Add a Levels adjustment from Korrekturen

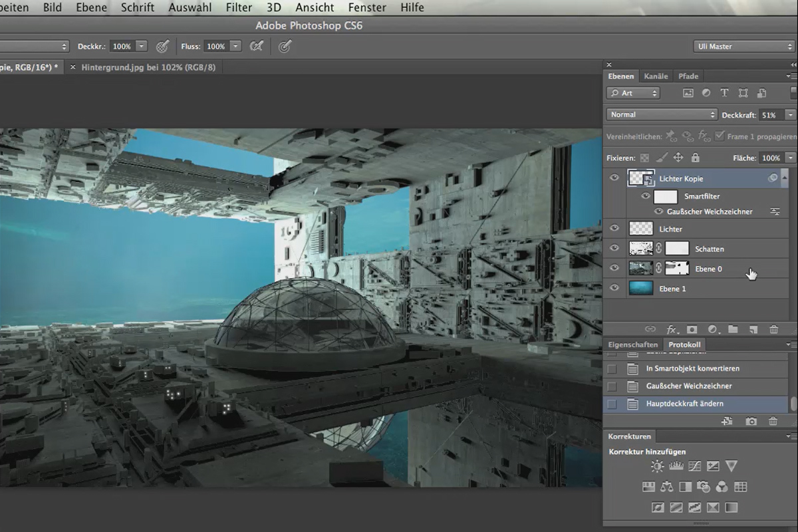pos(676,466)
